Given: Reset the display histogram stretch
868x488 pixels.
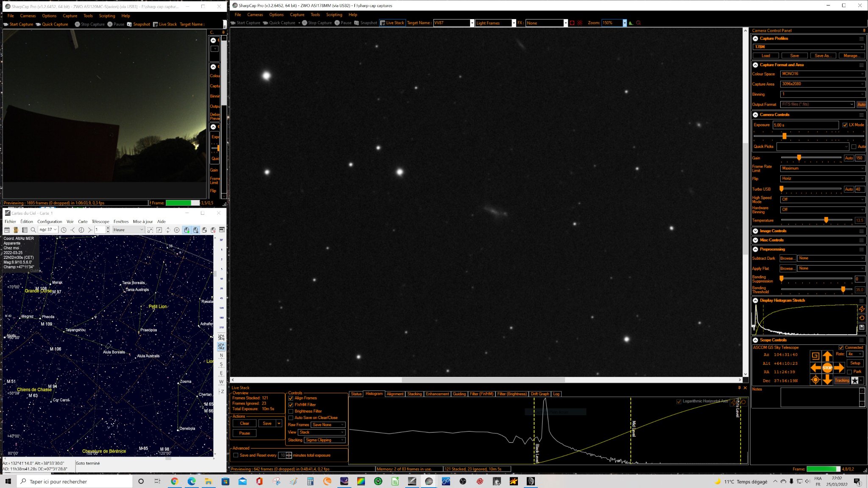Looking at the screenshot, I should [x=862, y=318].
